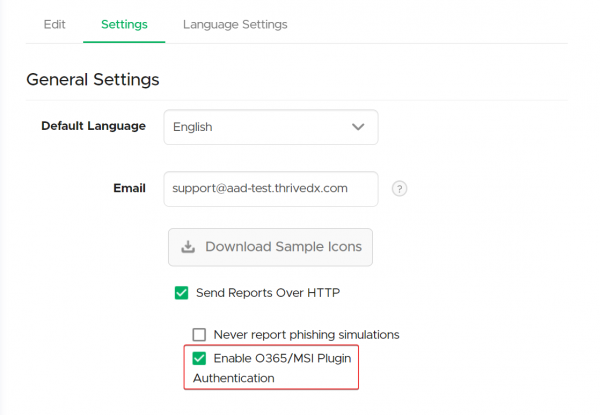The width and height of the screenshot is (600, 415).
Task: Click the Send Reports Over HTTP label
Action: pyautogui.click(x=268, y=293)
